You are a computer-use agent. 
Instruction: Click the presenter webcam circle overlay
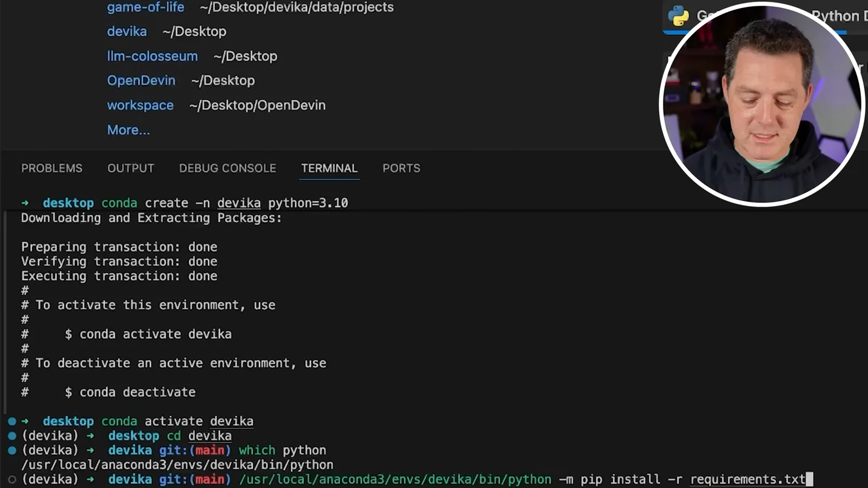tap(762, 104)
